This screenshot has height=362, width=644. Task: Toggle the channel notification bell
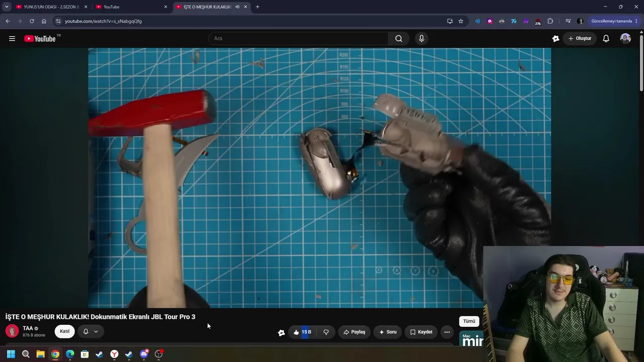click(x=86, y=331)
